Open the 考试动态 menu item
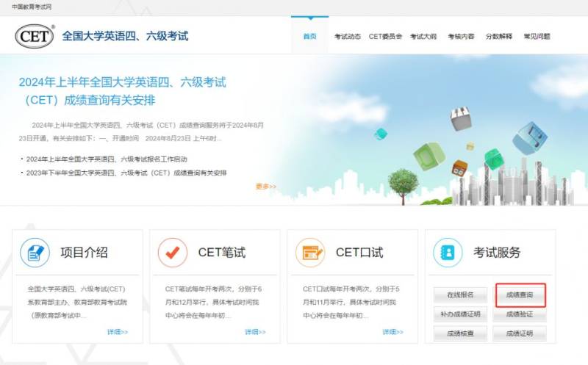 (x=348, y=36)
